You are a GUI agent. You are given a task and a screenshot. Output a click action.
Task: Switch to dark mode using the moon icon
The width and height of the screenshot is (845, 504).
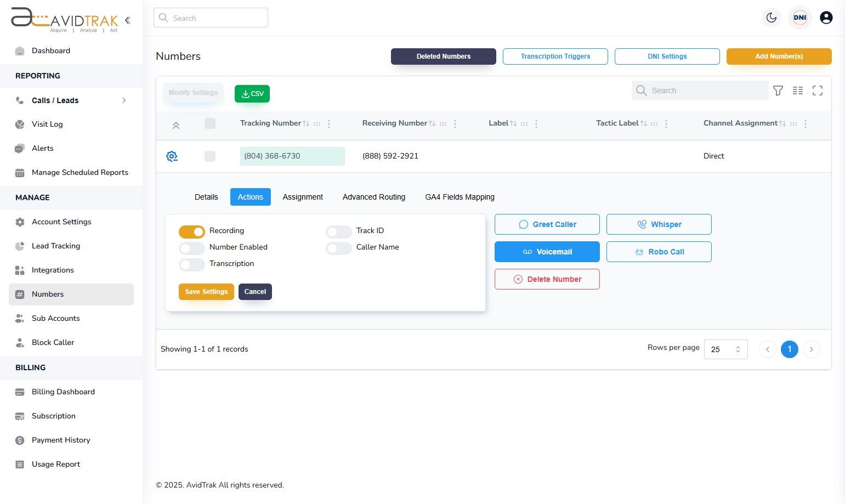[772, 18]
